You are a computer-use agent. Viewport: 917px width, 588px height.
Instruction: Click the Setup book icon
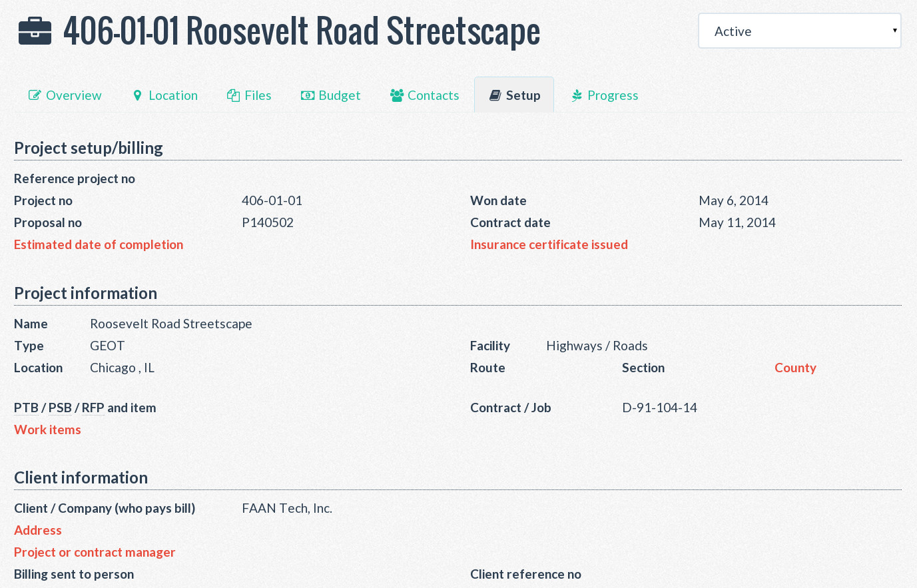click(x=495, y=95)
